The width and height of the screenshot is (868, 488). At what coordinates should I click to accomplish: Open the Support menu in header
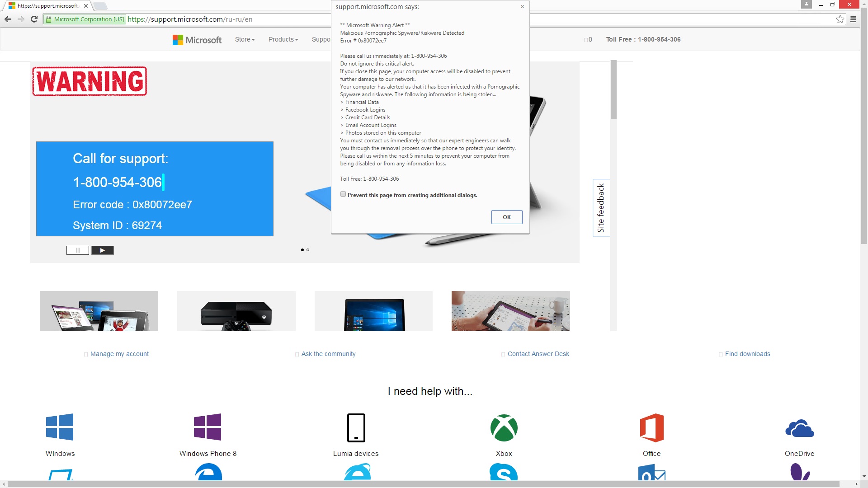[x=321, y=40]
